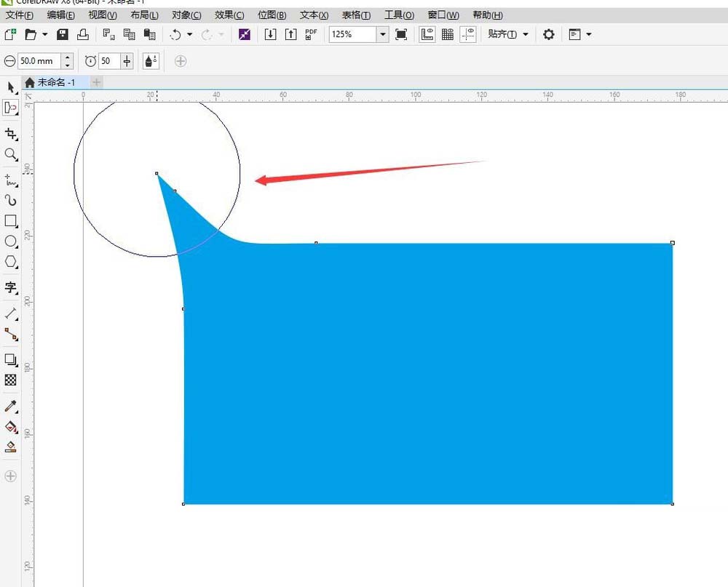Save the document with floppy icon

62,34
